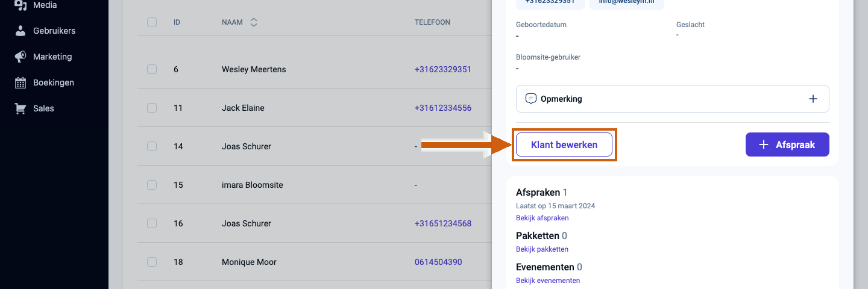Click the Afspraken heading in the panel

pyautogui.click(x=538, y=193)
